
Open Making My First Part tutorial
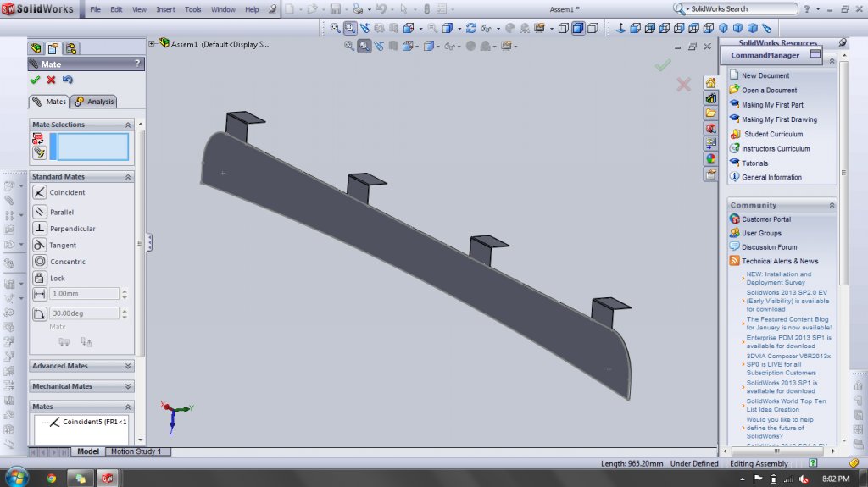(772, 104)
